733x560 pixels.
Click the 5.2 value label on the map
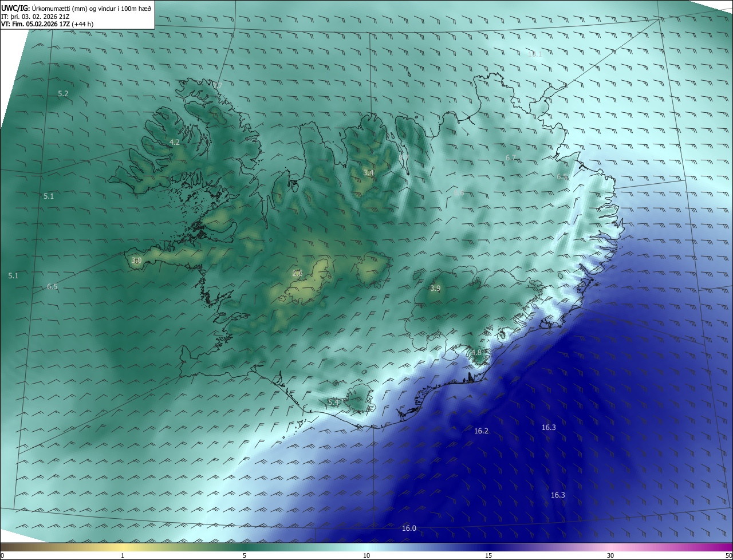(63, 93)
